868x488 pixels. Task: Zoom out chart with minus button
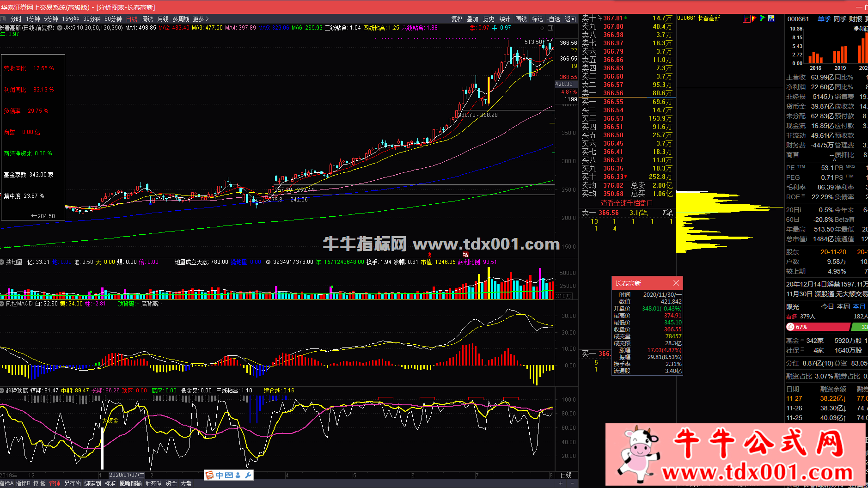click(572, 483)
